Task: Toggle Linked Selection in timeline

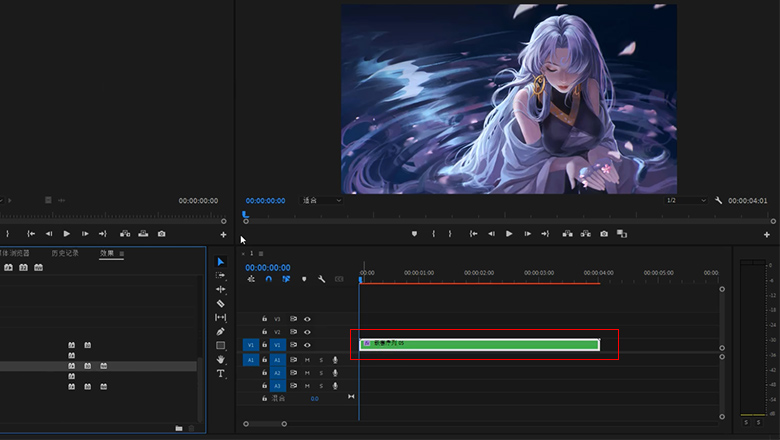Action: pos(286,279)
